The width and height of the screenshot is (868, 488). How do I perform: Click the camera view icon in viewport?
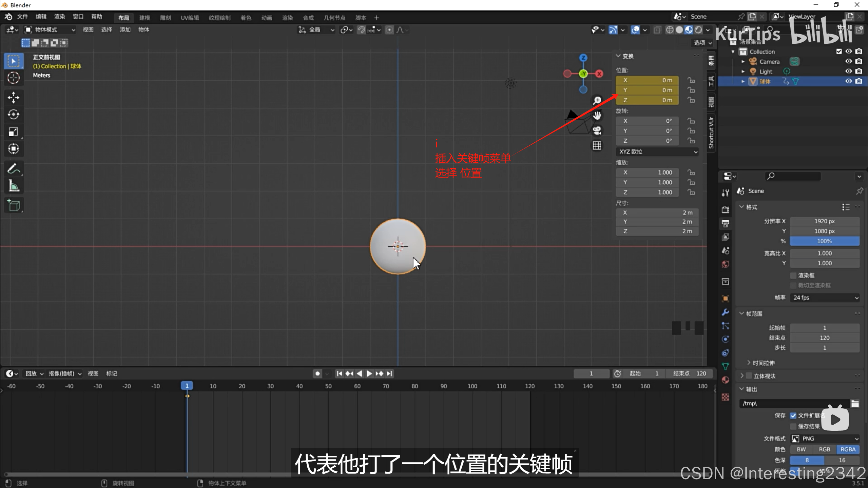597,130
